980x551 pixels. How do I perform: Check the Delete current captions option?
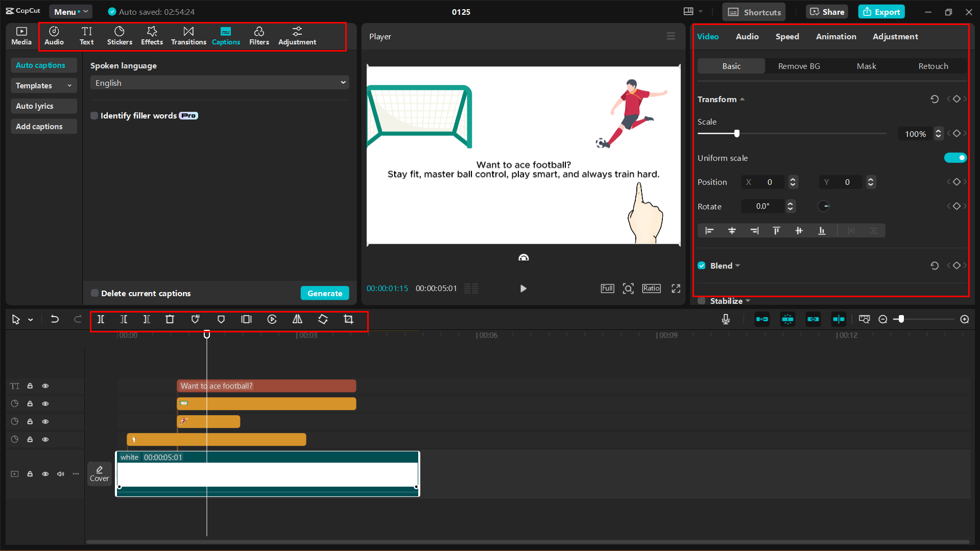[x=94, y=293]
